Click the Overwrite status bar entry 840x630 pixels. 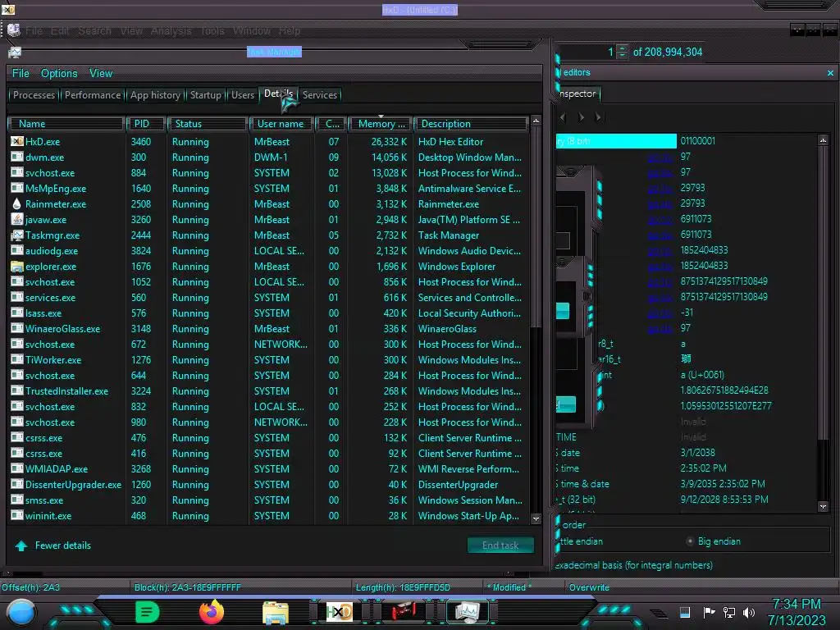(589, 587)
